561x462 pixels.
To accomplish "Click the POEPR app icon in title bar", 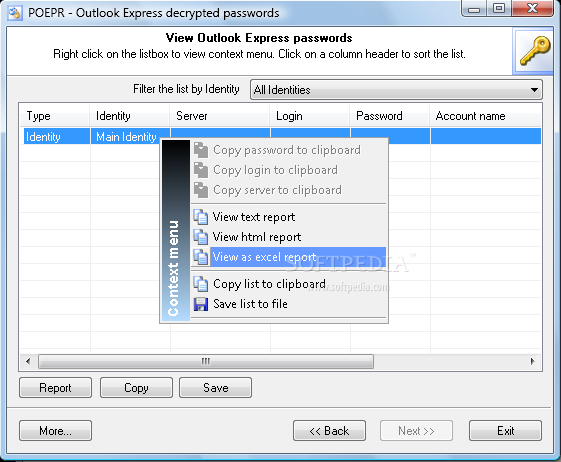I will point(15,13).
